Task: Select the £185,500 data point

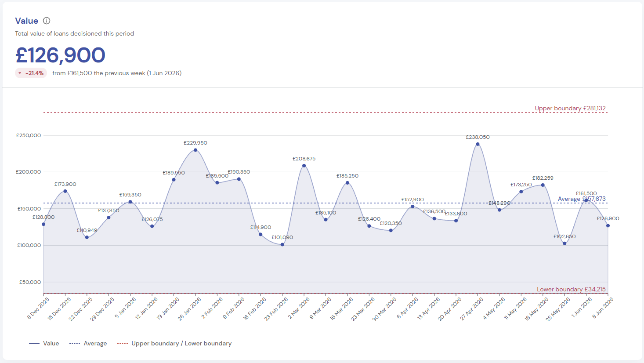Action: (x=217, y=183)
